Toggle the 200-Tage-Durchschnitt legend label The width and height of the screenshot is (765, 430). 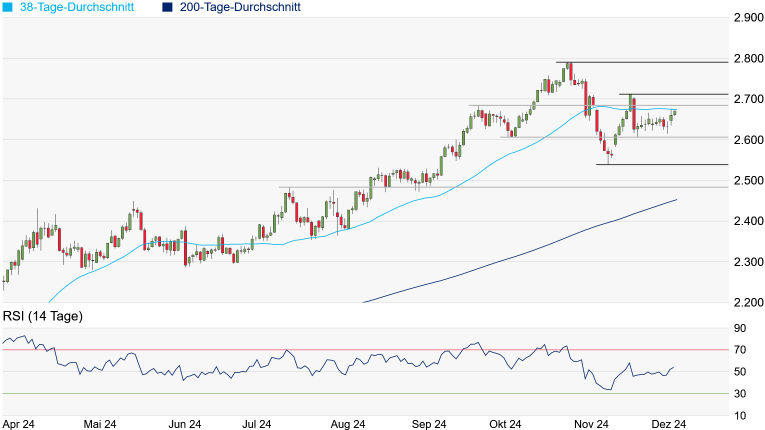click(238, 7)
